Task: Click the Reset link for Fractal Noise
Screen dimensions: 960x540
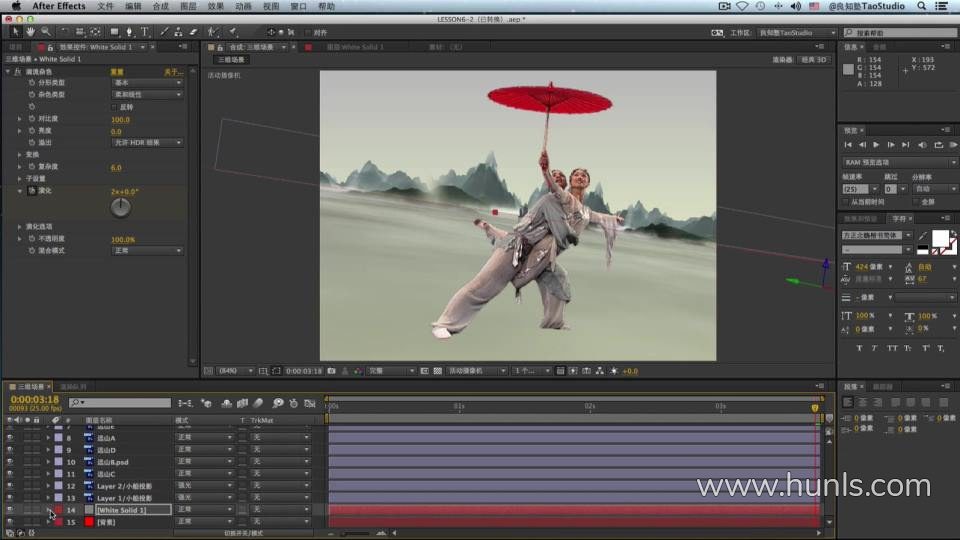Action: point(117,72)
